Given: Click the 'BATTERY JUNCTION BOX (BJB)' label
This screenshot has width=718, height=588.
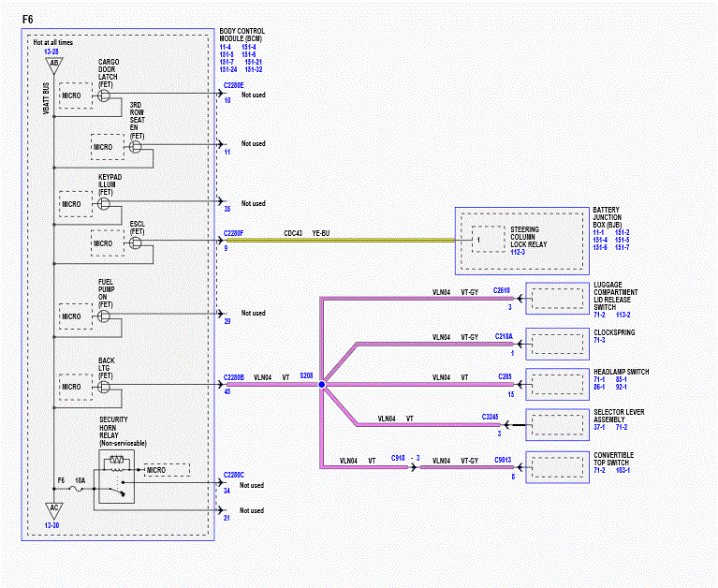Looking at the screenshot, I should pyautogui.click(x=608, y=217).
